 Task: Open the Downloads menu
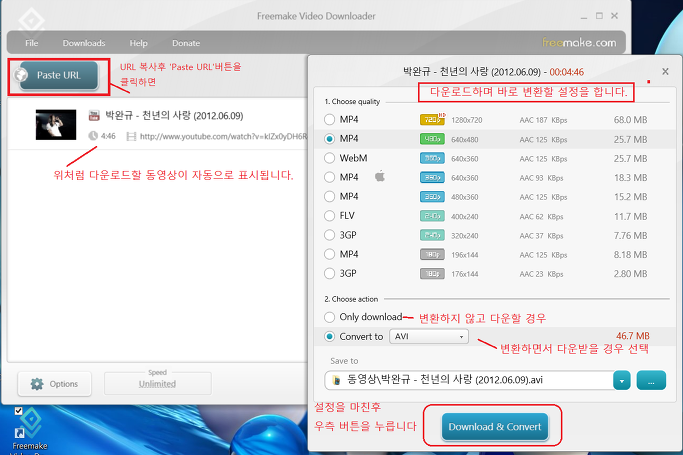pyautogui.click(x=84, y=43)
